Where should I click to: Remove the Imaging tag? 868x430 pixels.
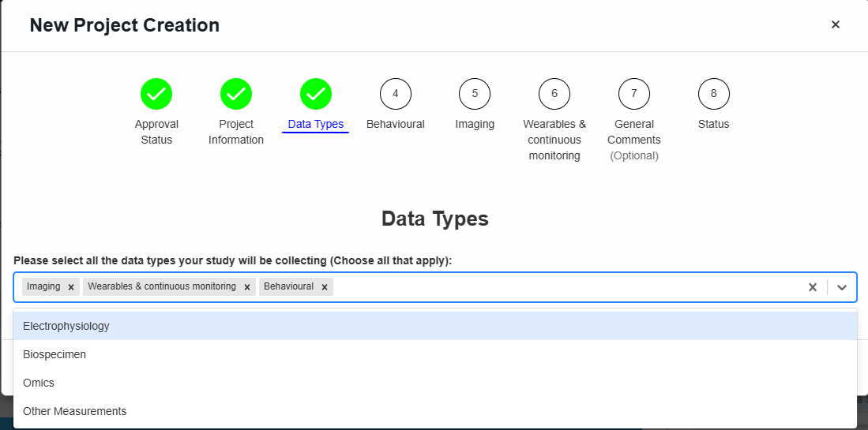pos(71,287)
